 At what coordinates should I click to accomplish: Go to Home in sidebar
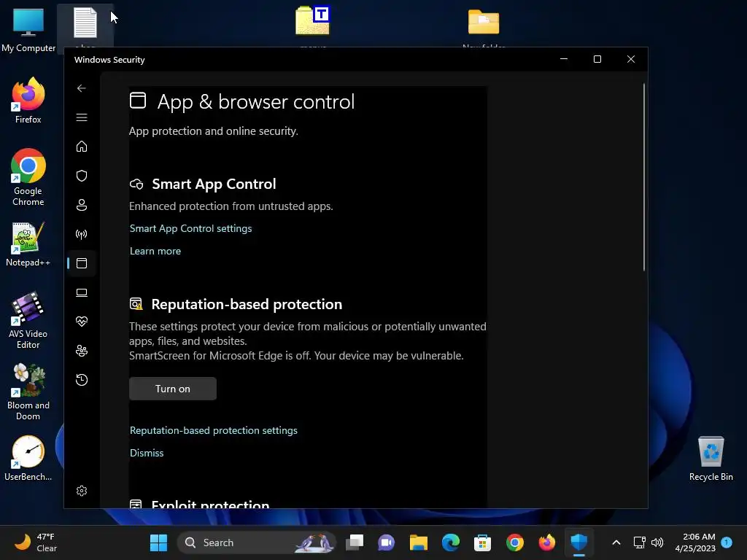pos(82,146)
